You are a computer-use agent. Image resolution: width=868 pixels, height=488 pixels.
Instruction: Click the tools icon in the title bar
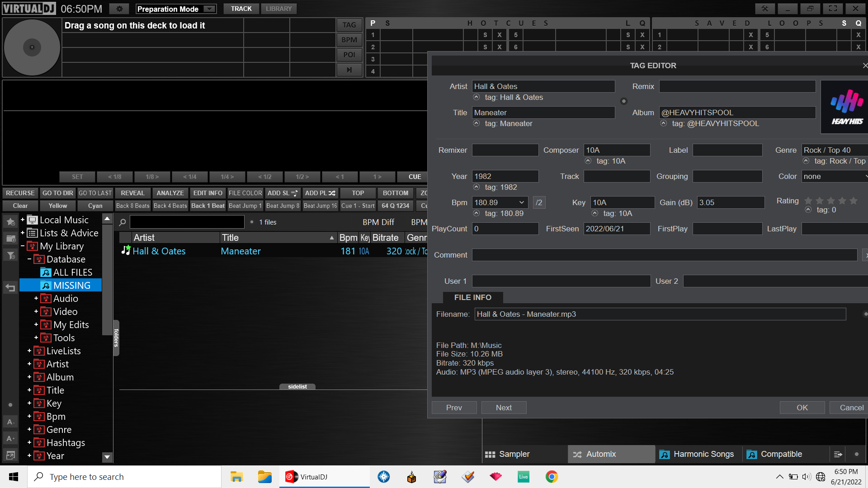coord(765,9)
